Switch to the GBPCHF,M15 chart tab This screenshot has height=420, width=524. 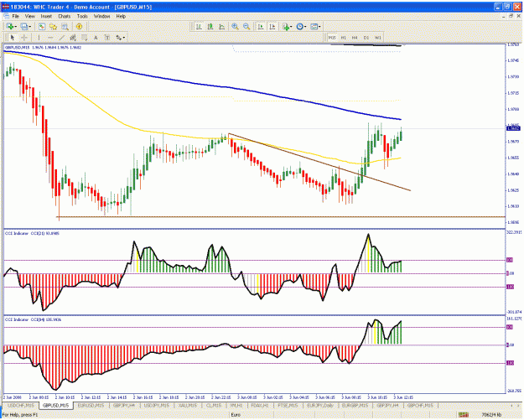coord(420,406)
